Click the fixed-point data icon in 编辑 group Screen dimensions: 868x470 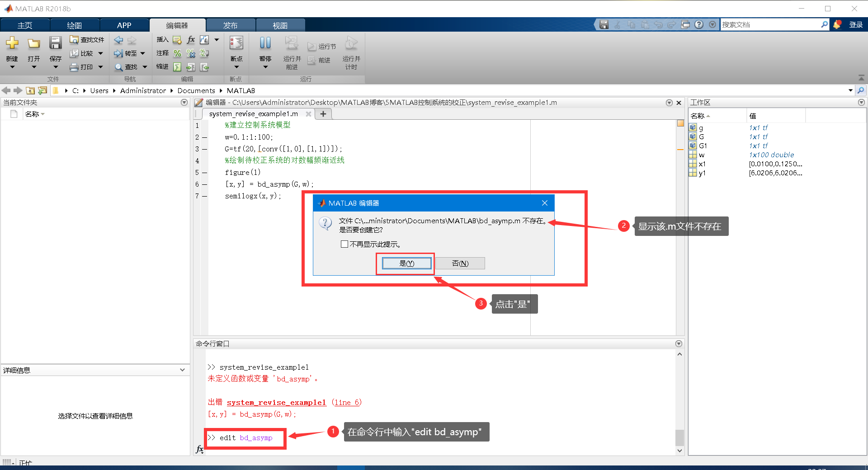pyautogui.click(x=204, y=40)
